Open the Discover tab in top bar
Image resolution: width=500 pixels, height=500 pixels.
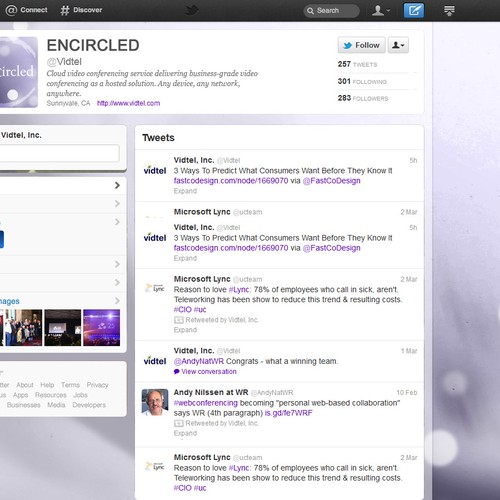pos(81,10)
